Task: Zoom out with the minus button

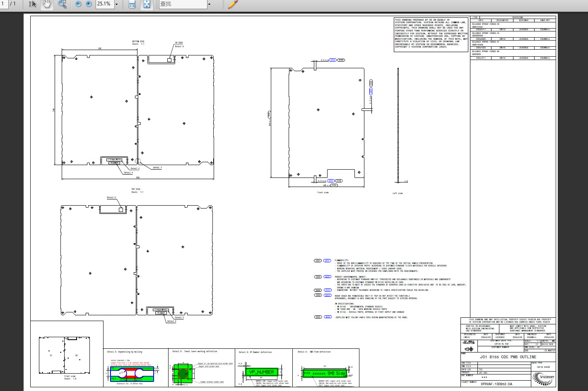Action: click(x=78, y=4)
